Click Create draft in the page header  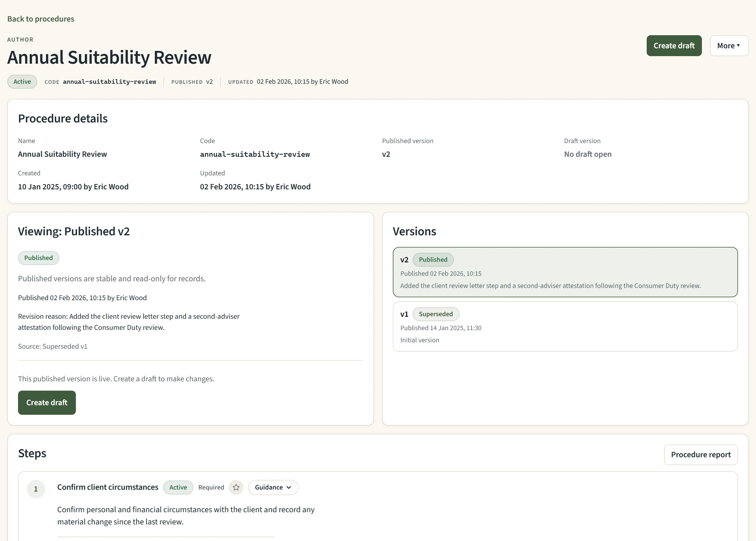point(674,46)
